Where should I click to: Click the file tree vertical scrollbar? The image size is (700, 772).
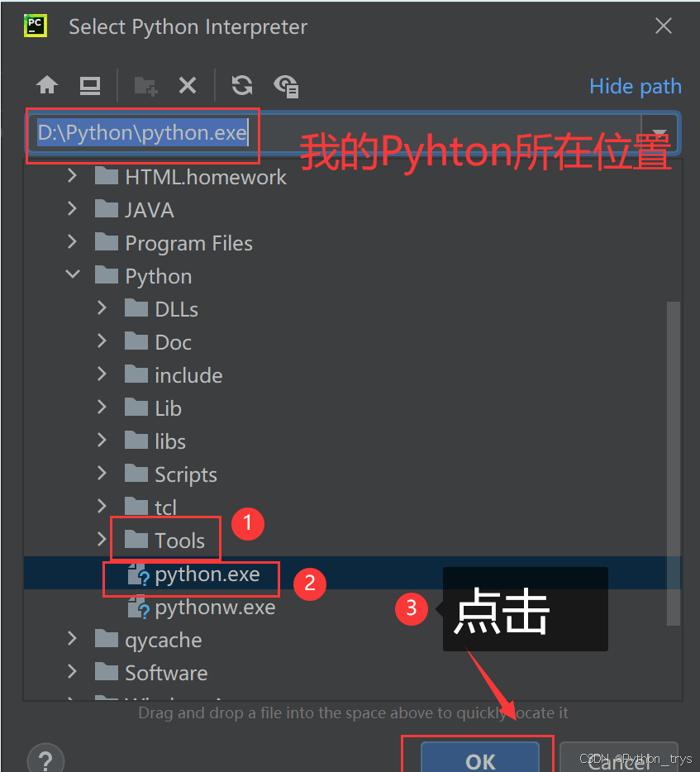coord(673,464)
